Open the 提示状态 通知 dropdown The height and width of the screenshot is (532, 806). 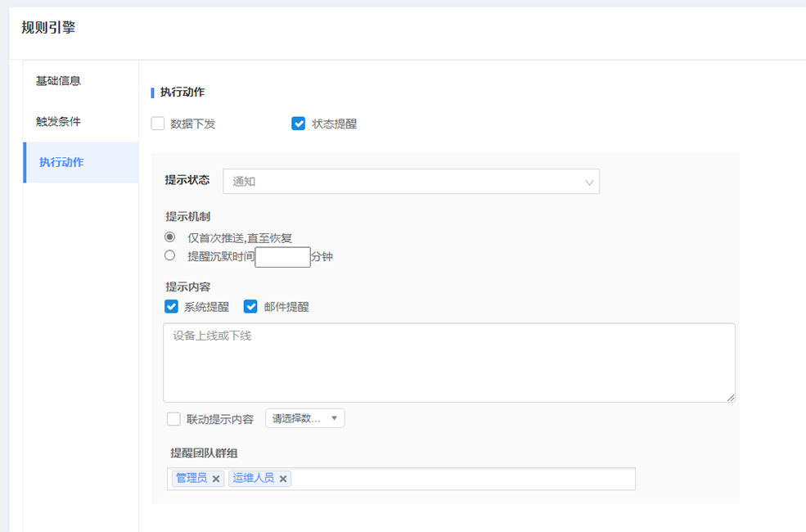(411, 182)
